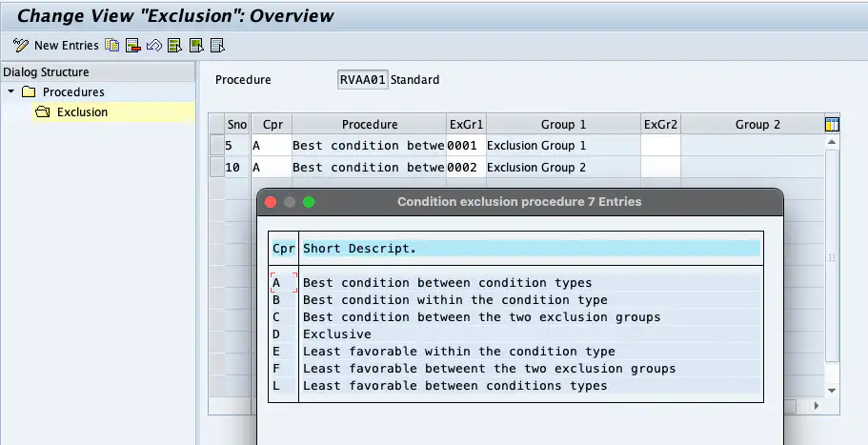This screenshot has width=868, height=445.
Task: Collapse the Procedures tree node arrow
Action: (x=11, y=91)
